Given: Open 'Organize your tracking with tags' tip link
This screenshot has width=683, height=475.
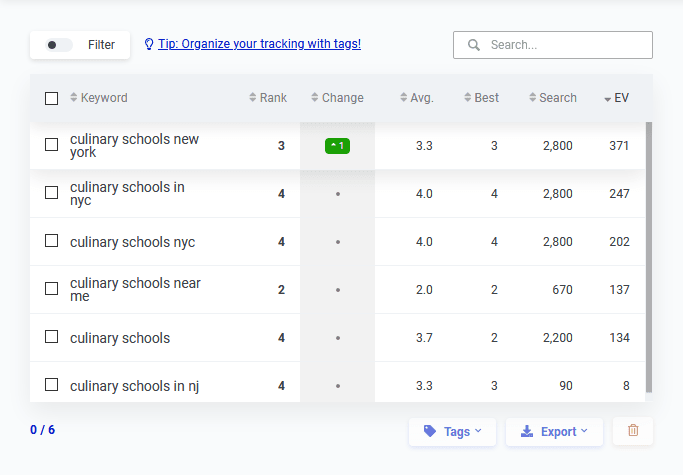Looking at the screenshot, I should pyautogui.click(x=259, y=44).
